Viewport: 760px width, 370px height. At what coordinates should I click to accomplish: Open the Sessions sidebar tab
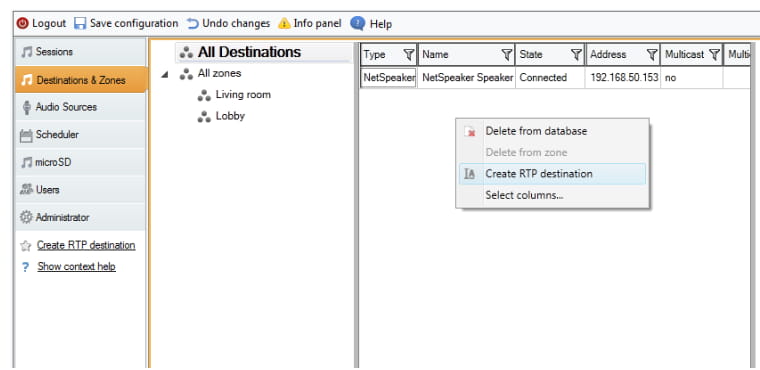(80, 52)
